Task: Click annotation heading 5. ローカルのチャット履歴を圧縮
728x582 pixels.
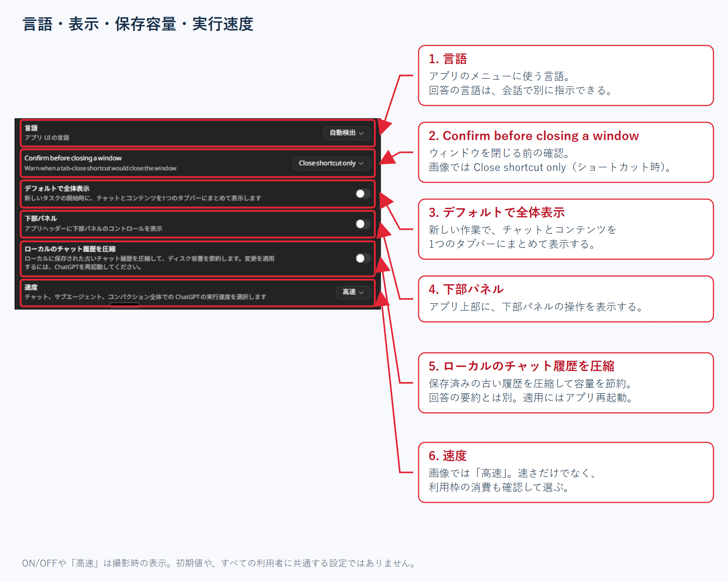Action: pyautogui.click(x=521, y=366)
